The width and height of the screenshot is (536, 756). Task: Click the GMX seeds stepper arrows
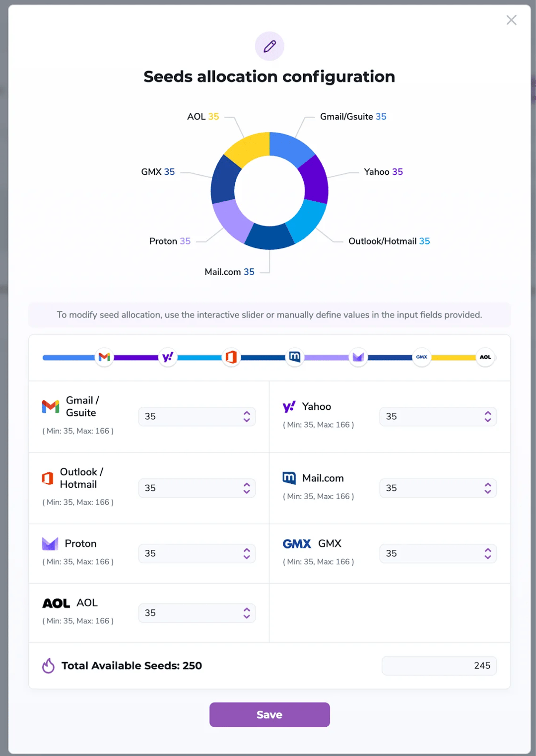[x=488, y=553]
